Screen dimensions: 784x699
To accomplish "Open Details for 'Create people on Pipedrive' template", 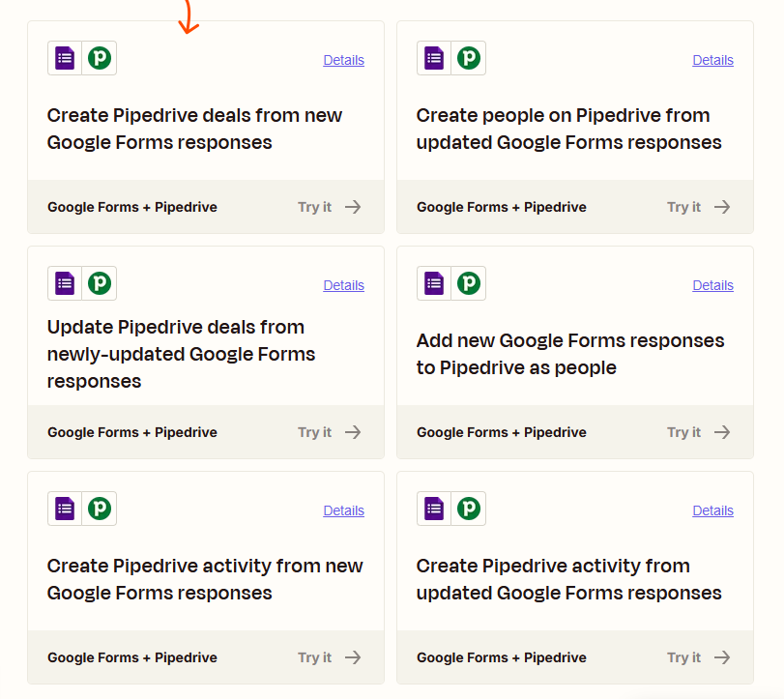I will click(x=712, y=60).
